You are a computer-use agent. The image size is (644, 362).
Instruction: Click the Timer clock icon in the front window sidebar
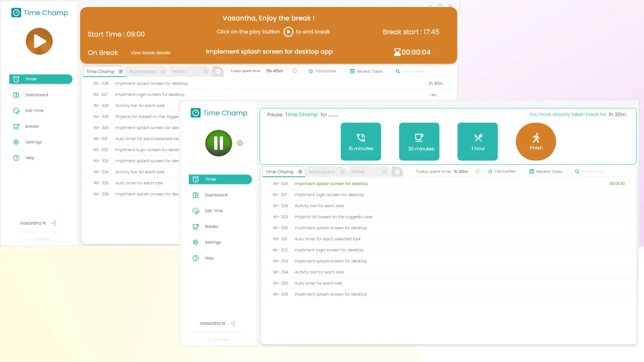point(196,179)
